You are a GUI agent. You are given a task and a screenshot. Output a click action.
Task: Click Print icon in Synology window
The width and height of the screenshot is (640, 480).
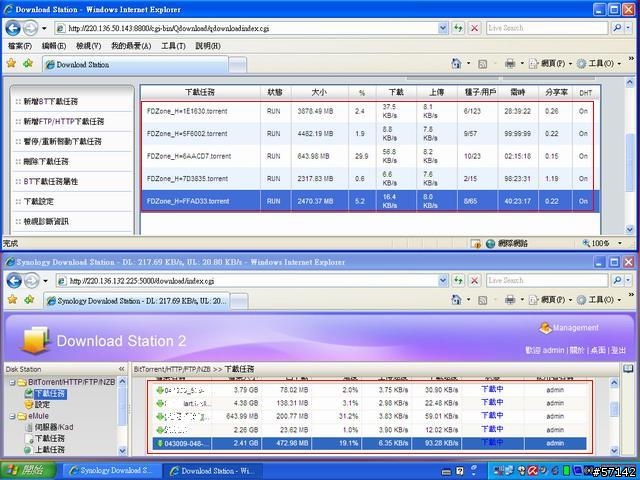click(x=510, y=300)
